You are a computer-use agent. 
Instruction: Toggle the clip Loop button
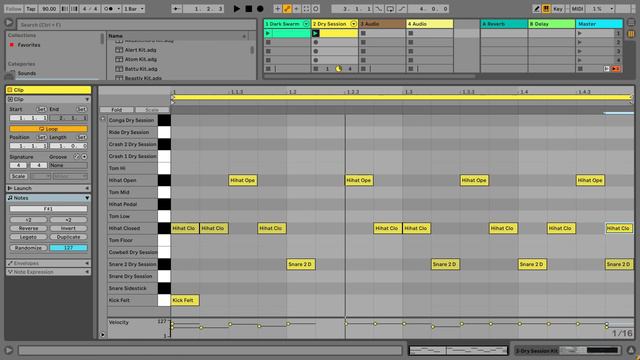[48, 129]
